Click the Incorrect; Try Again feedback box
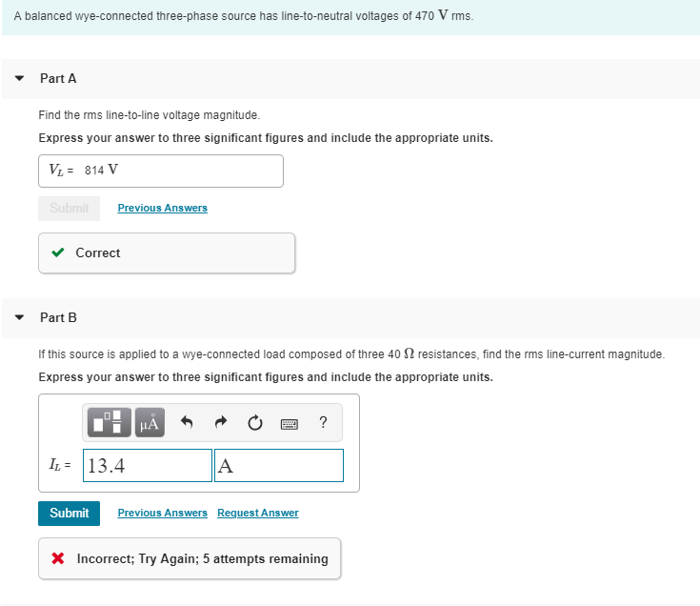 [x=190, y=558]
